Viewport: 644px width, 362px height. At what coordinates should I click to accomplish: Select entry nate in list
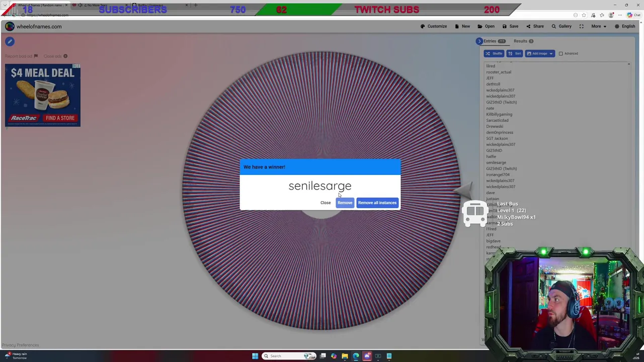[490, 108]
